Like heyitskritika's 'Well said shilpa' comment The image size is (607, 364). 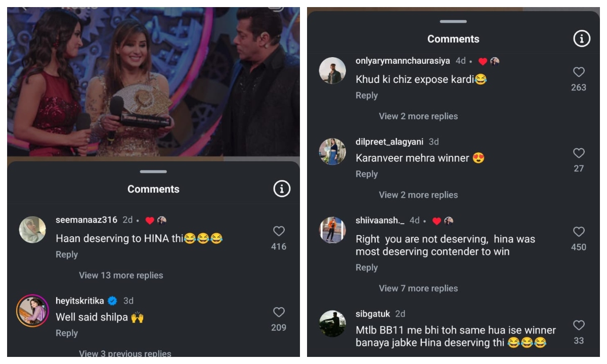click(x=279, y=312)
